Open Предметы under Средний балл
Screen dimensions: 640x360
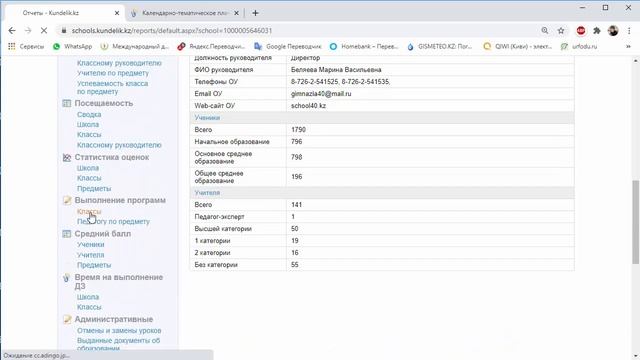pyautogui.click(x=94, y=265)
